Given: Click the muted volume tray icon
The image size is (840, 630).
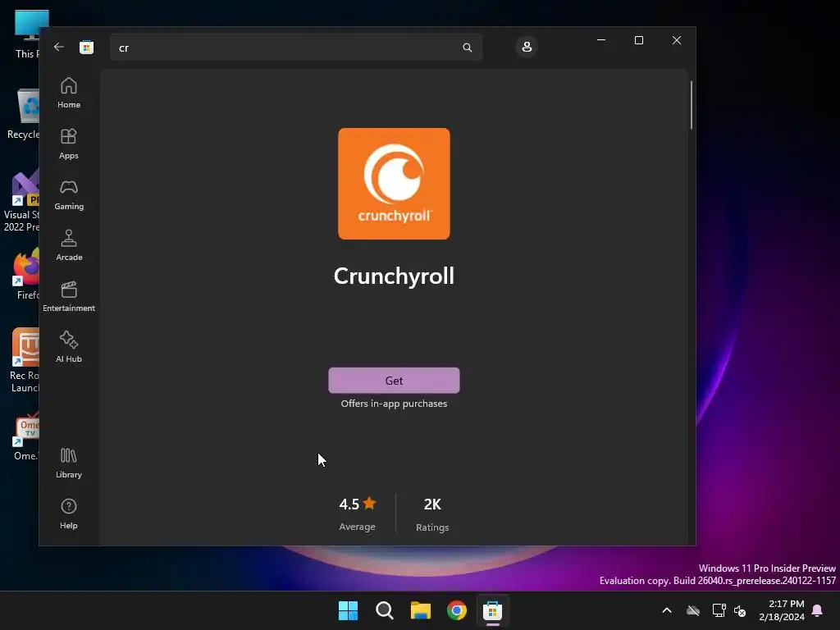Looking at the screenshot, I should point(740,610).
